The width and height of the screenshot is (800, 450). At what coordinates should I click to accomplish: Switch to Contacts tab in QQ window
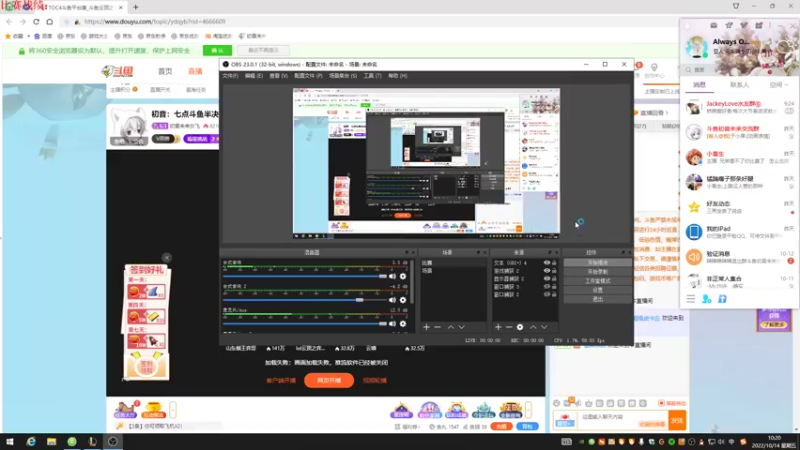[x=739, y=85]
